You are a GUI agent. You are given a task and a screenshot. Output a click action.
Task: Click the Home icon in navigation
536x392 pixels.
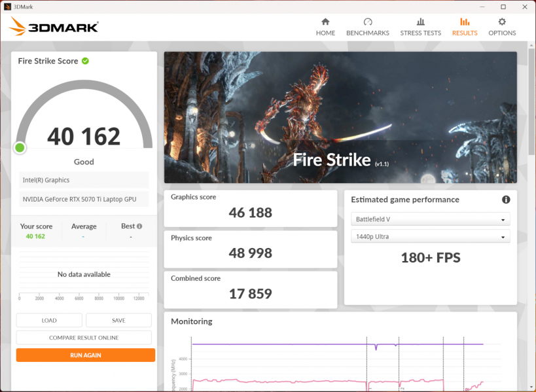click(325, 22)
